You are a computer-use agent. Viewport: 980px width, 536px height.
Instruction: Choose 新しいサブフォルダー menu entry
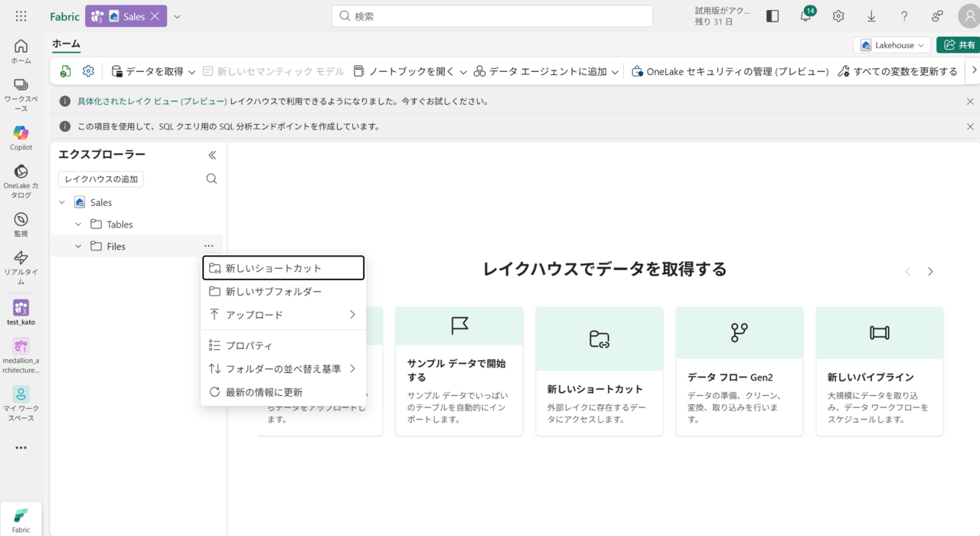pyautogui.click(x=273, y=292)
